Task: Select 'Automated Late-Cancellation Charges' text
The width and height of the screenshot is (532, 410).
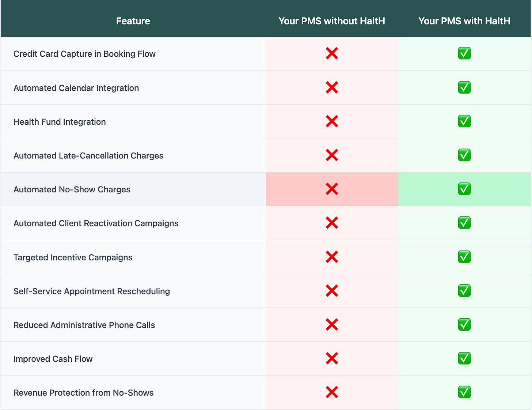Action: pos(88,156)
